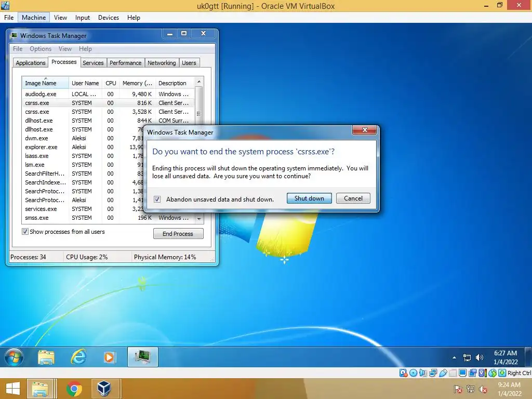This screenshot has width=532, height=399.
Task: Click guest volume speaker tray icon
Action: pos(479,357)
